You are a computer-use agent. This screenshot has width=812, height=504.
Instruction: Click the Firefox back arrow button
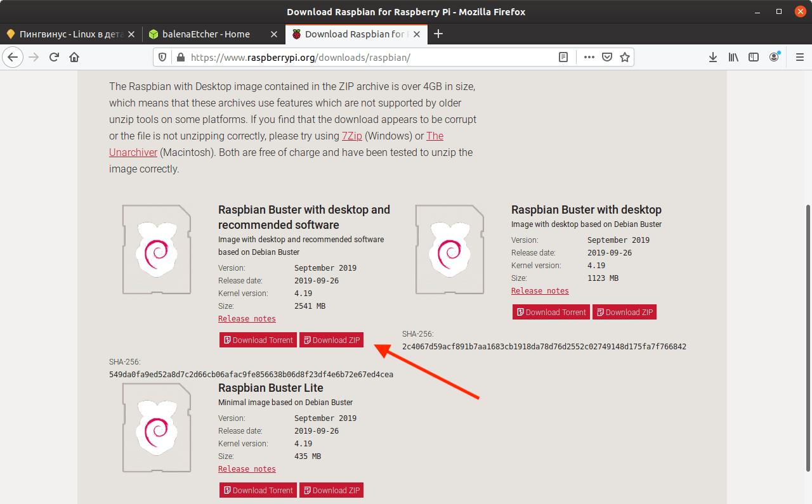(x=13, y=57)
